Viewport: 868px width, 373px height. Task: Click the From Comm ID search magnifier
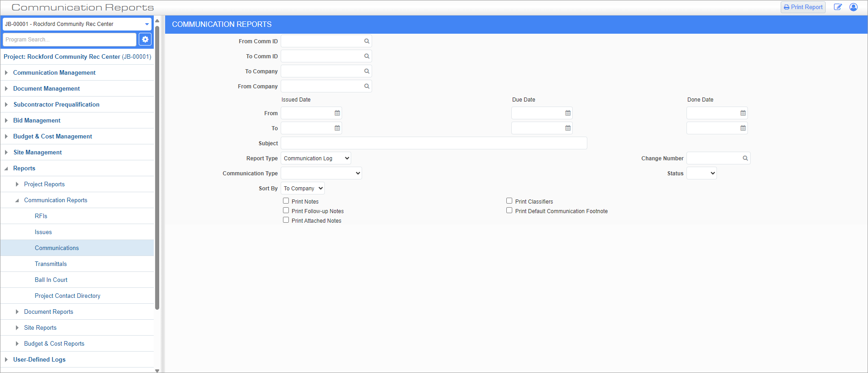[x=367, y=41]
